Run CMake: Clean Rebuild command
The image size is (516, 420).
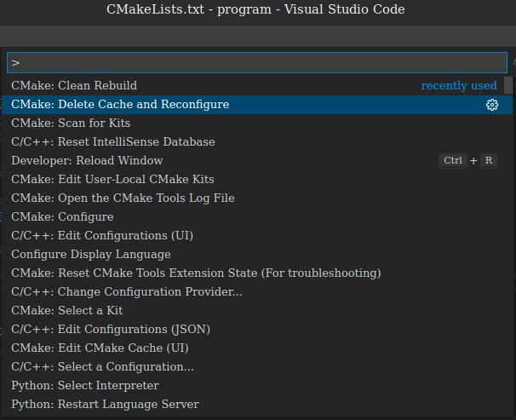[257, 85]
